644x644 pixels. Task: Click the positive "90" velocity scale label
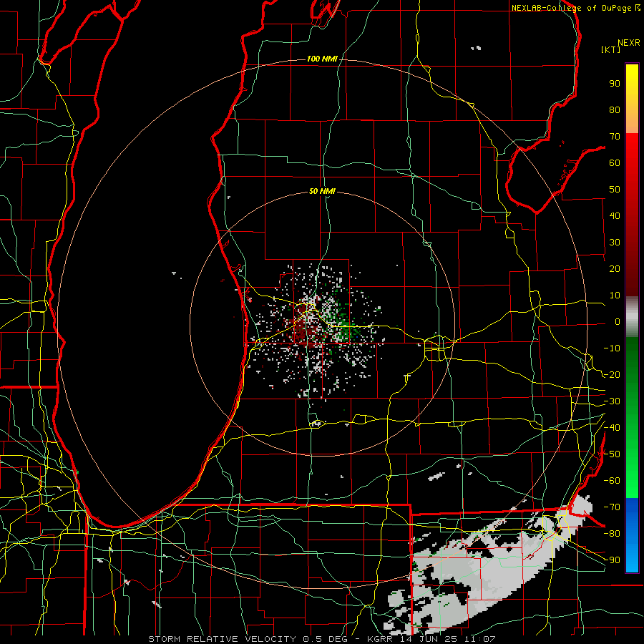point(615,84)
